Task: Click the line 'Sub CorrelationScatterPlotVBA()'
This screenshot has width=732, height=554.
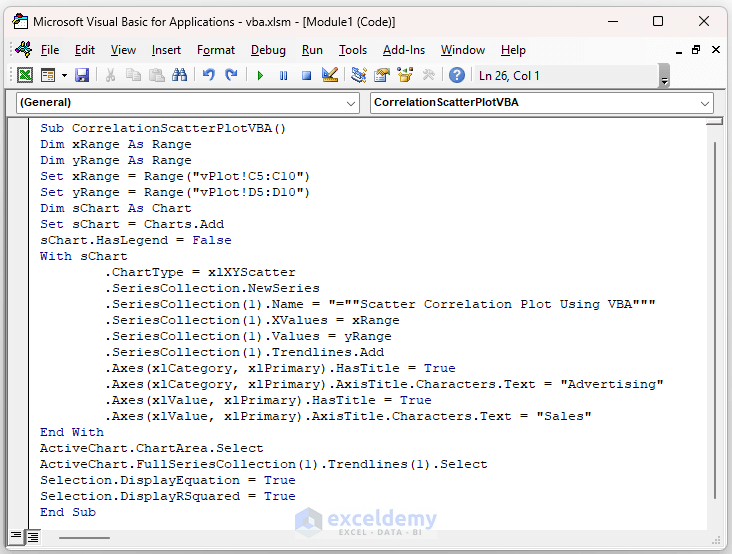Action: pos(163,128)
